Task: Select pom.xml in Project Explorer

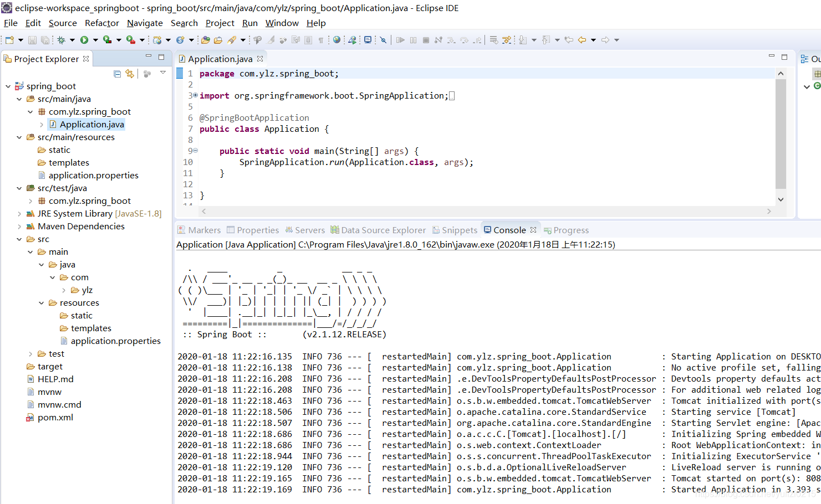Action: tap(55, 418)
